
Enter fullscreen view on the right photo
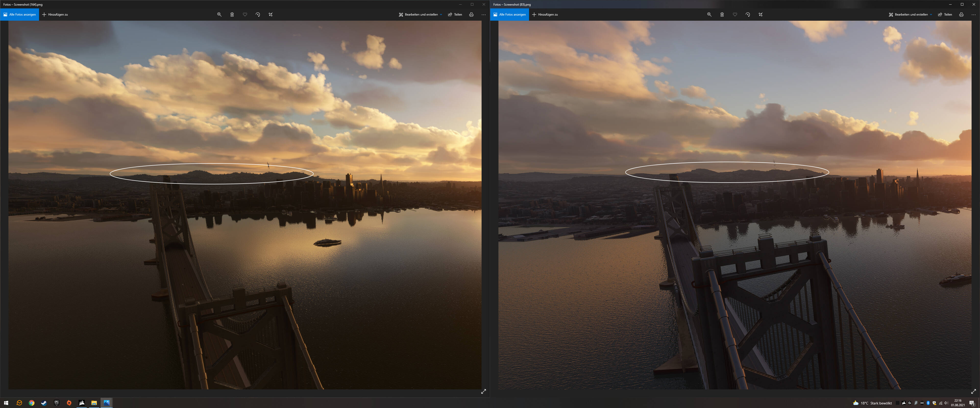pyautogui.click(x=973, y=391)
